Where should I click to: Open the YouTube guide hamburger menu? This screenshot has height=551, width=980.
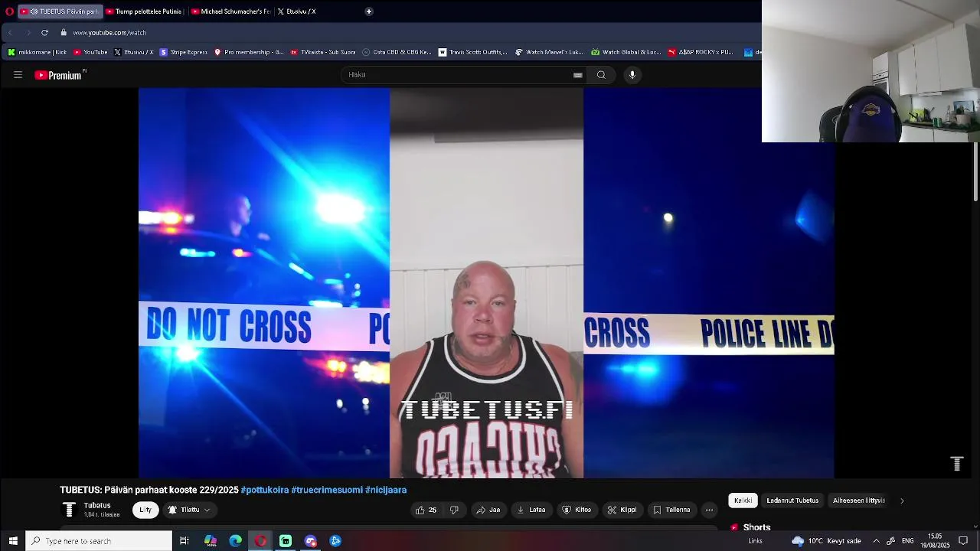pos(18,75)
